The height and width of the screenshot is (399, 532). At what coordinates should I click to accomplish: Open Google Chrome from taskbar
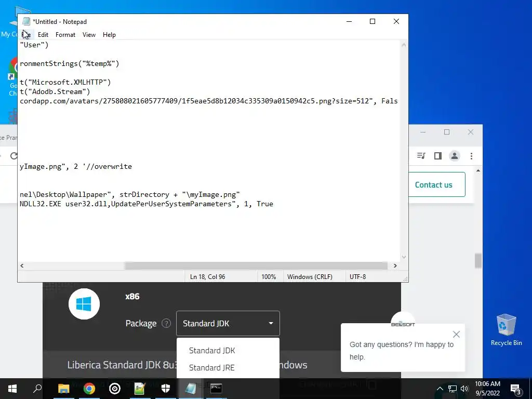[x=89, y=389]
